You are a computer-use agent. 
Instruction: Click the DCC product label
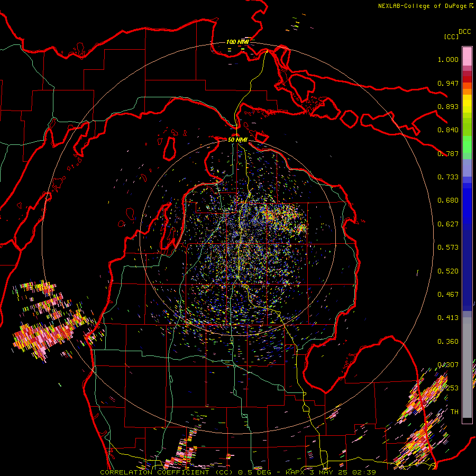click(465, 32)
